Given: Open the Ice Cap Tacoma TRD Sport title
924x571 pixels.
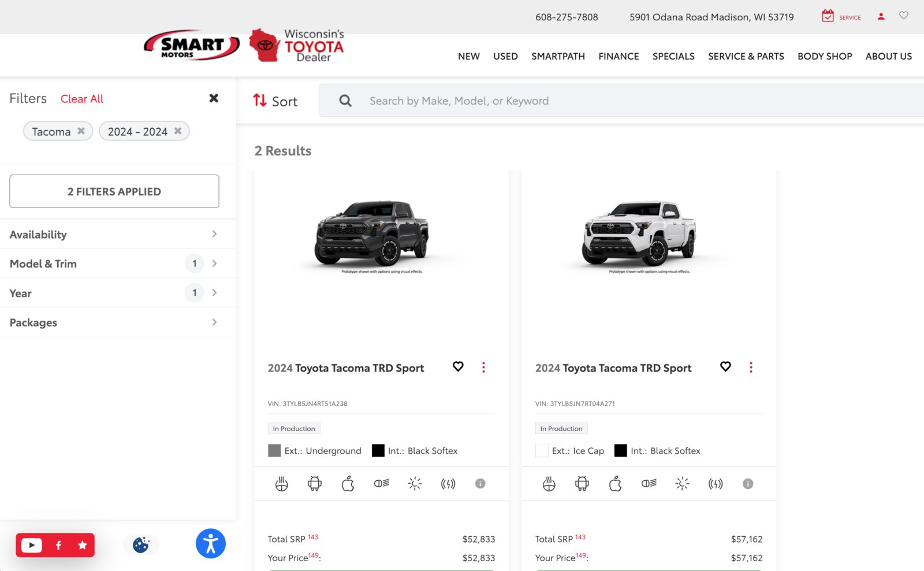Looking at the screenshot, I should point(613,368).
